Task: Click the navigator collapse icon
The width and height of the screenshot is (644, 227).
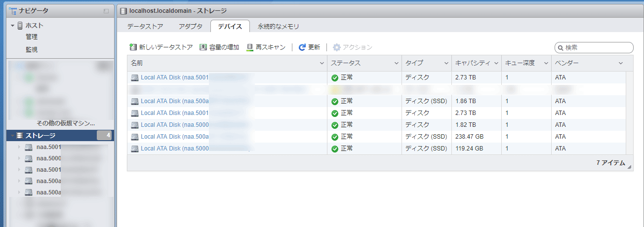Action: tap(106, 11)
